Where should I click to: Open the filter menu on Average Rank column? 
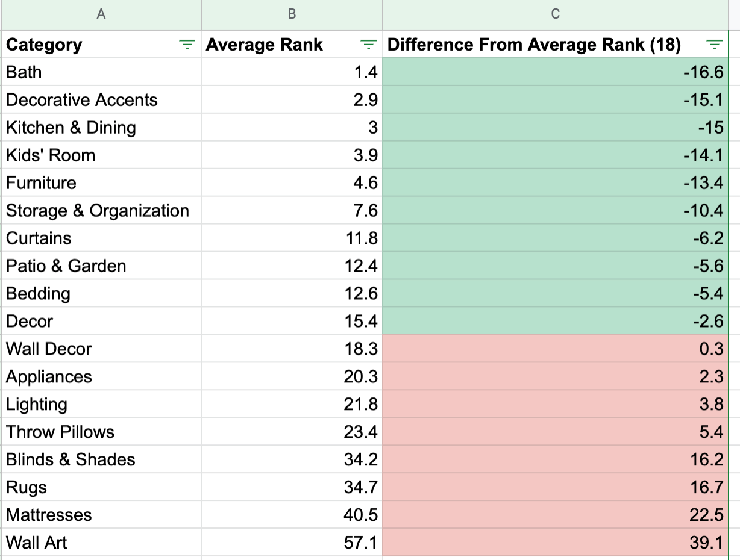368,44
